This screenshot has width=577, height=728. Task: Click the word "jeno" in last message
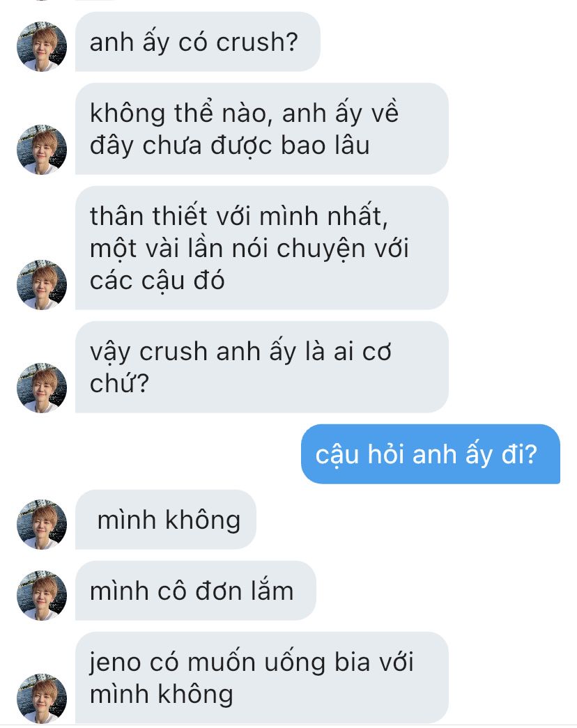[x=114, y=663]
